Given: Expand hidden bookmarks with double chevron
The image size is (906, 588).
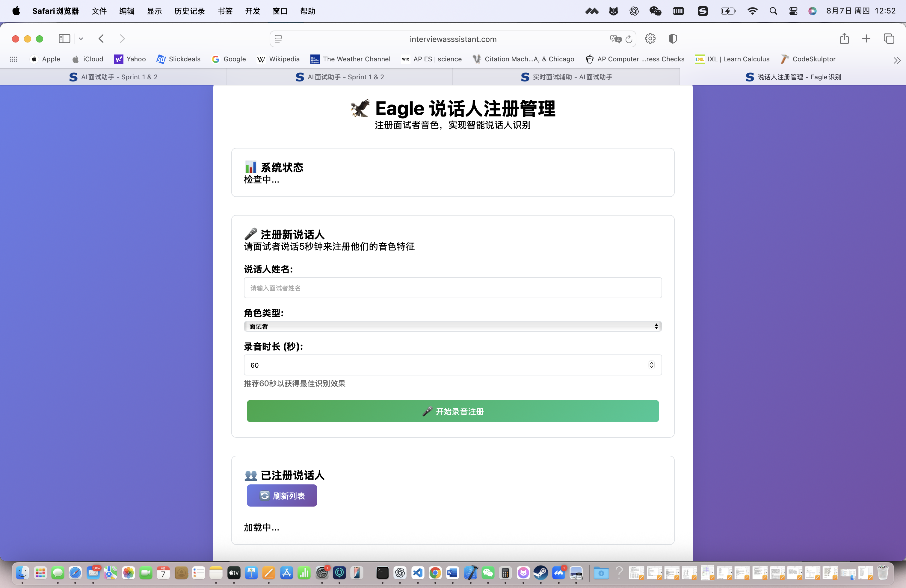Looking at the screenshot, I should (x=897, y=60).
